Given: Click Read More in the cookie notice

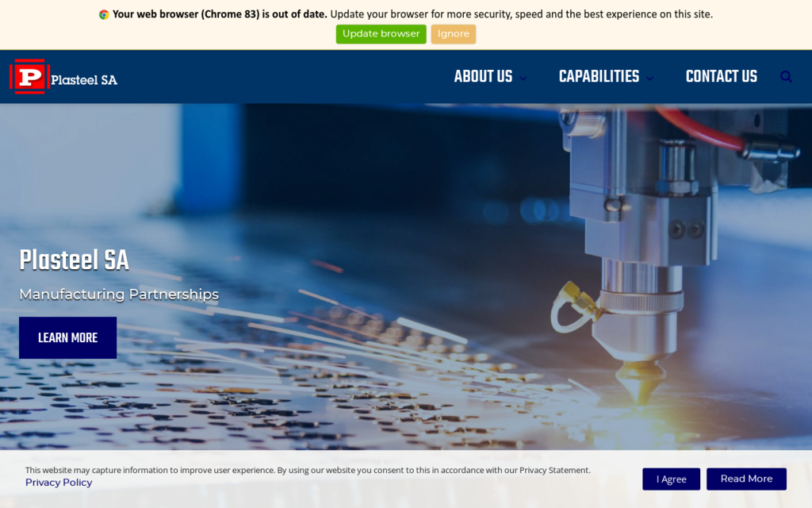Looking at the screenshot, I should coord(745,479).
